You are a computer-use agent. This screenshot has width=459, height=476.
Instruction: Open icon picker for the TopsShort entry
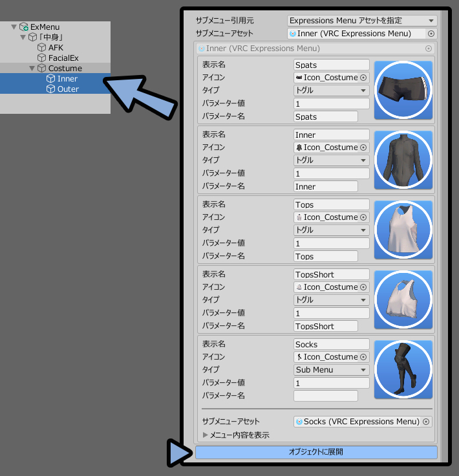click(x=363, y=287)
